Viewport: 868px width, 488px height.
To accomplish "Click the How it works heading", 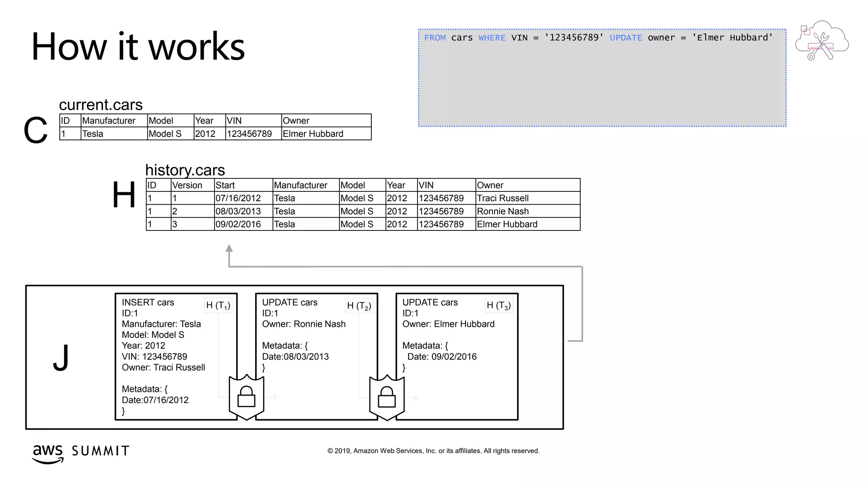I will pyautogui.click(x=138, y=47).
